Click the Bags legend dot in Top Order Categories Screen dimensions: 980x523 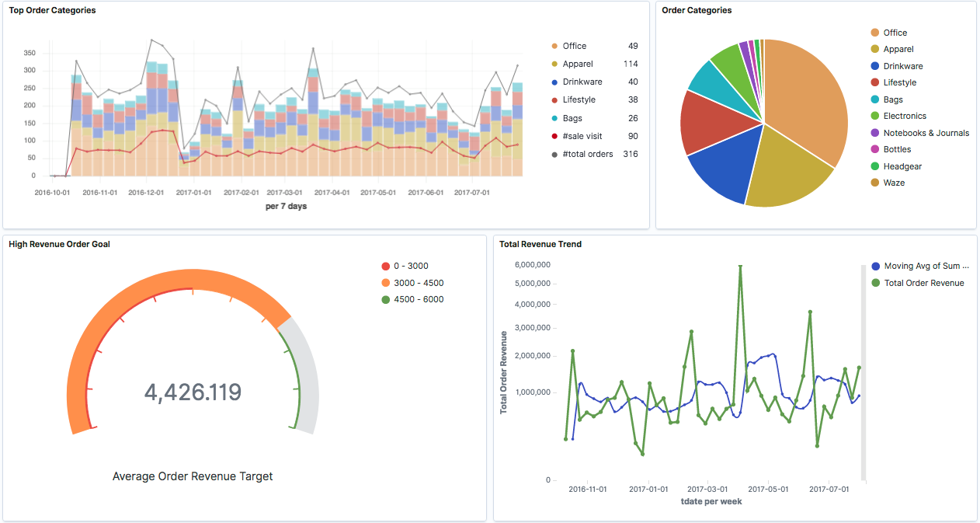coord(554,117)
